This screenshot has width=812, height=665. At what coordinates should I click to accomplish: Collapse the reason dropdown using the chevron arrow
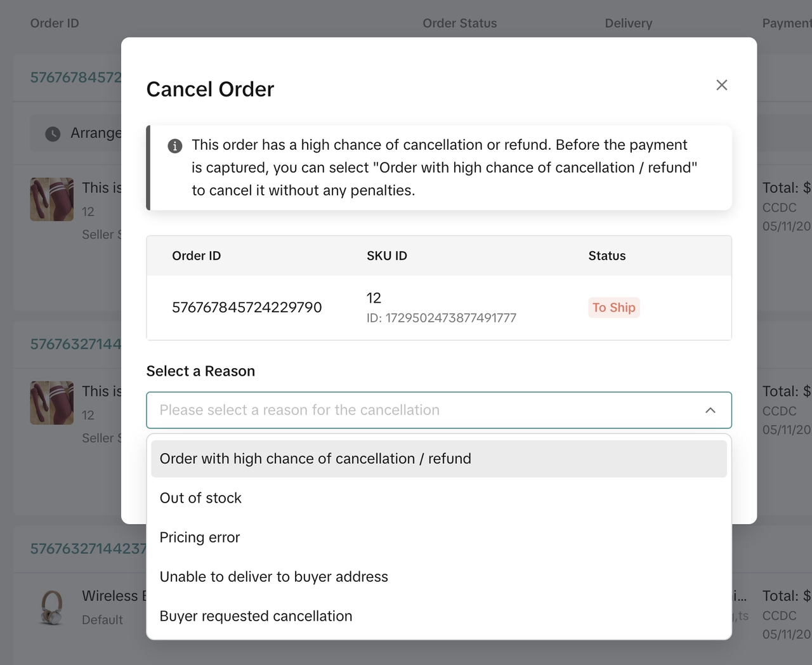[x=710, y=411]
